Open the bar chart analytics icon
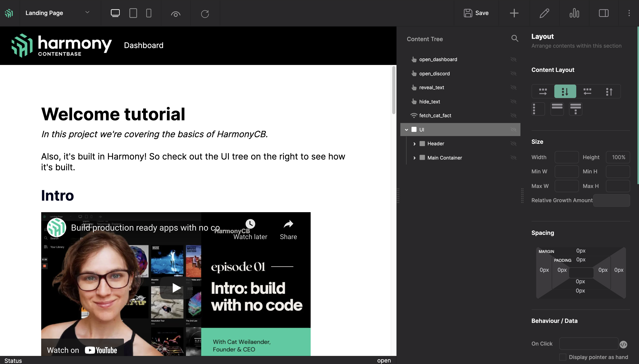Image resolution: width=639 pixels, height=364 pixels. pyautogui.click(x=574, y=13)
